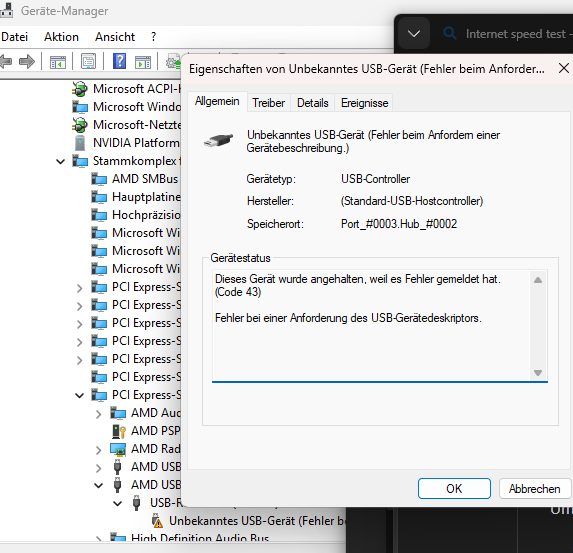Open the Datei menu

(x=15, y=37)
